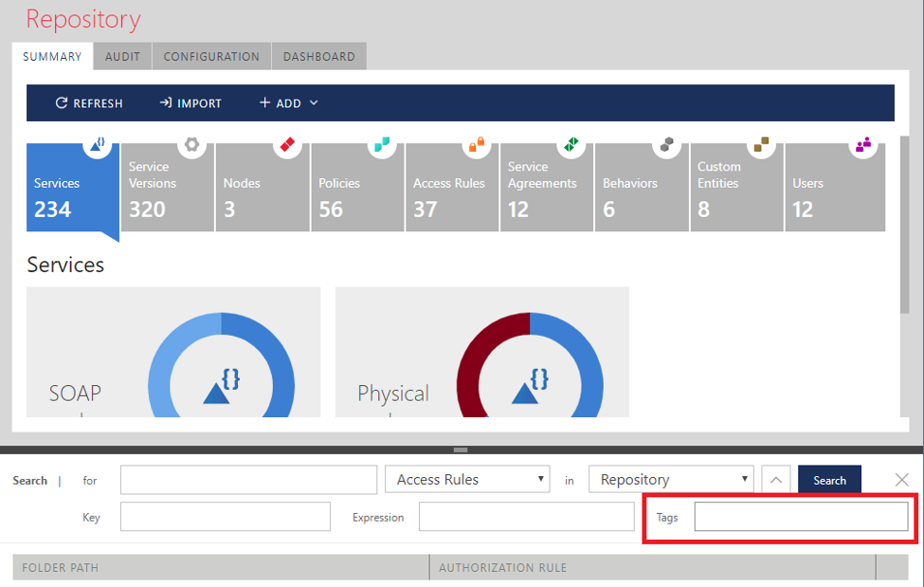Switch to the Audit tab
This screenshot has width=924, height=587.
(x=122, y=57)
